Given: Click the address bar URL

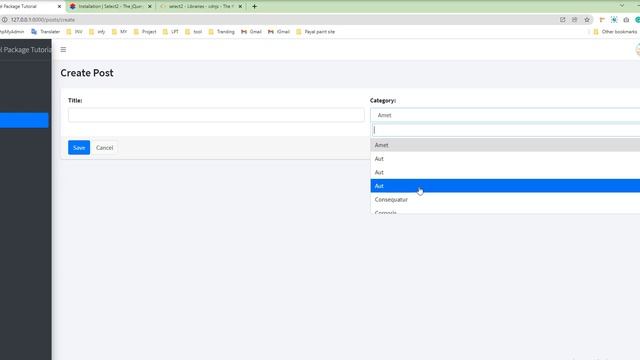Looking at the screenshot, I should [42, 20].
